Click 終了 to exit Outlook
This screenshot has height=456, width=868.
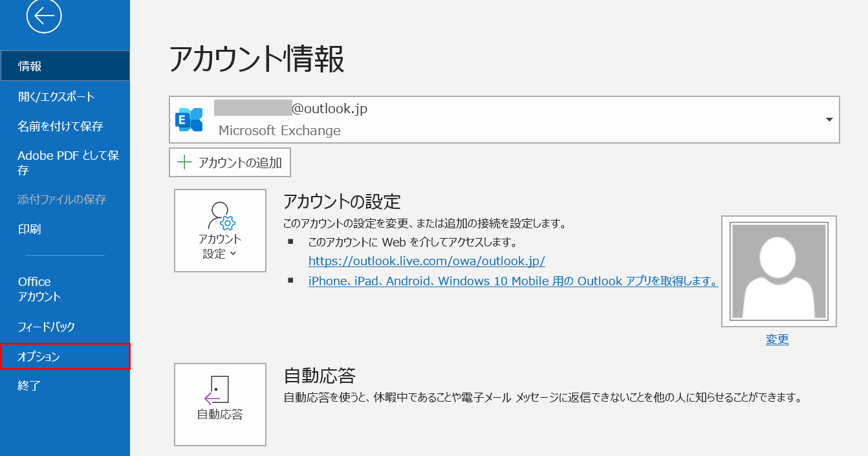click(29, 386)
